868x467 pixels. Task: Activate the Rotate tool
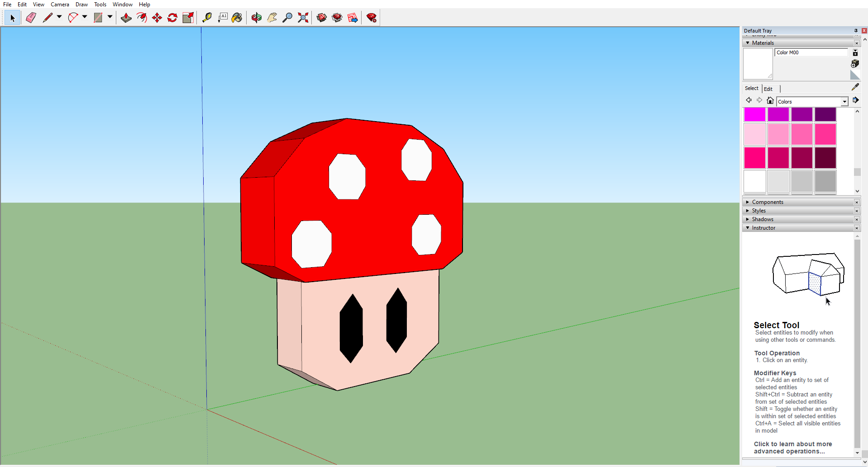click(x=172, y=18)
